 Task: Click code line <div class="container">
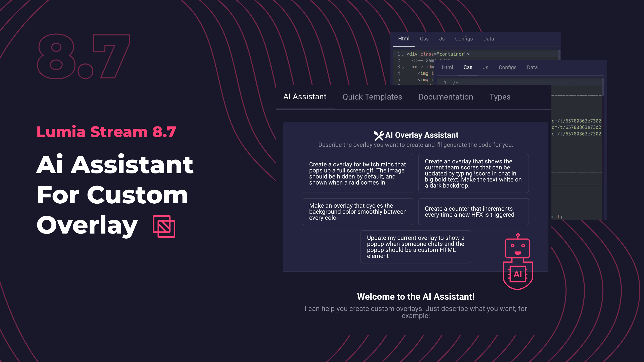[x=438, y=54]
